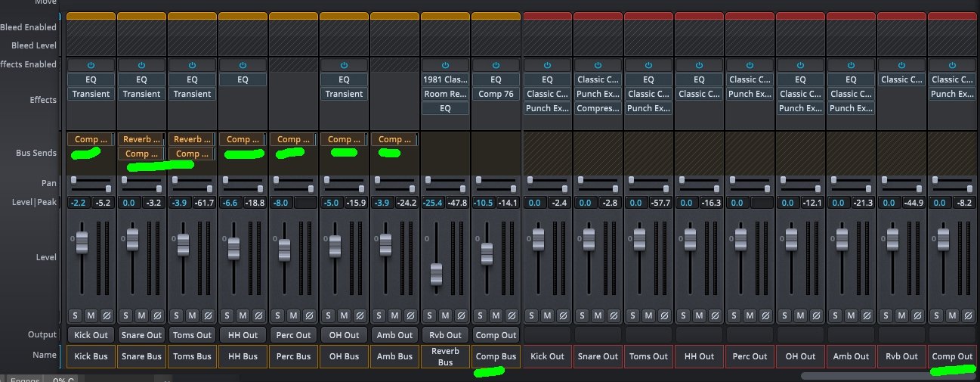Solo the OH Out channel
This screenshot has width=980, height=382.
click(785, 315)
